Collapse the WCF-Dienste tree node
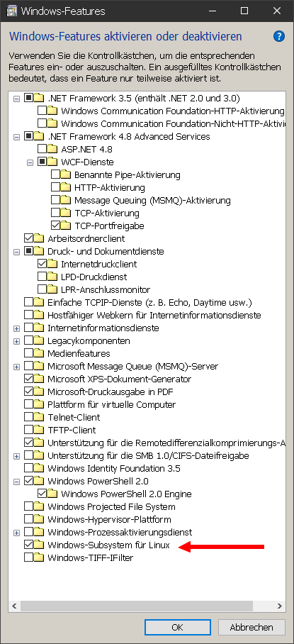The image size is (294, 644). tap(30, 162)
